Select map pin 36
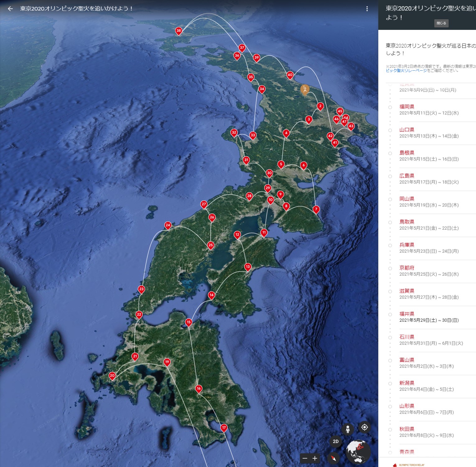The width and height of the screenshot is (476, 467). point(237,56)
